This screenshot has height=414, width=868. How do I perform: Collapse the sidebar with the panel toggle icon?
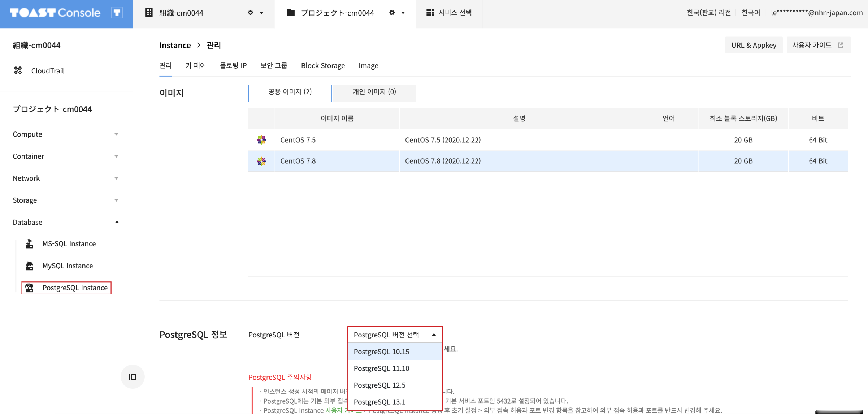pyautogui.click(x=133, y=377)
